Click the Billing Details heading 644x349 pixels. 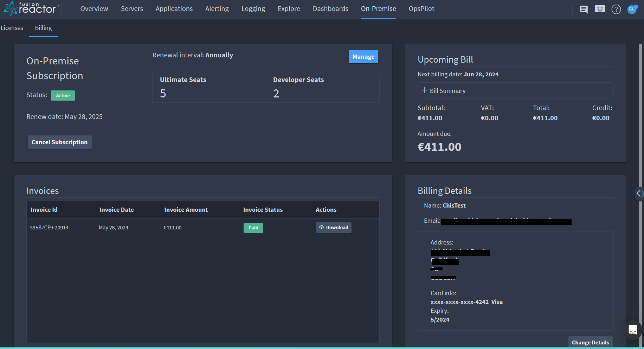[x=445, y=191]
